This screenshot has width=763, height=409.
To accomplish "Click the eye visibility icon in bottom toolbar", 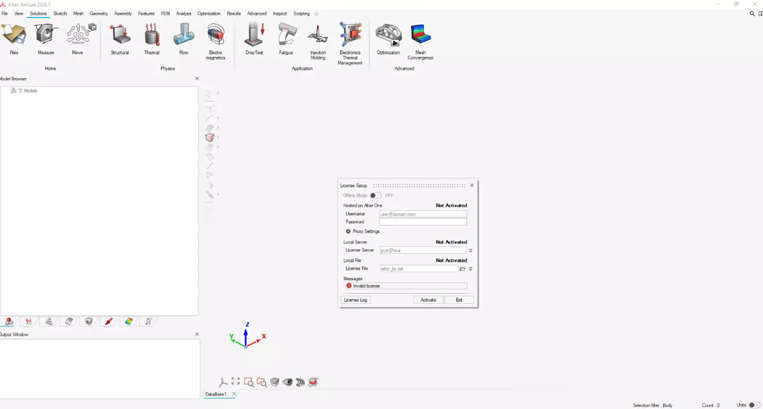I will 288,382.
